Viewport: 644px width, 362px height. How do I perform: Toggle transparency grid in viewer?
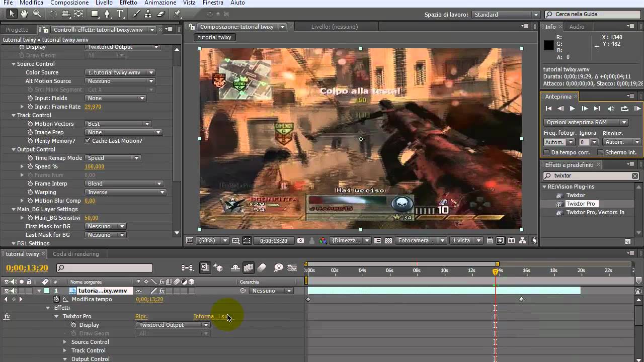(389, 241)
